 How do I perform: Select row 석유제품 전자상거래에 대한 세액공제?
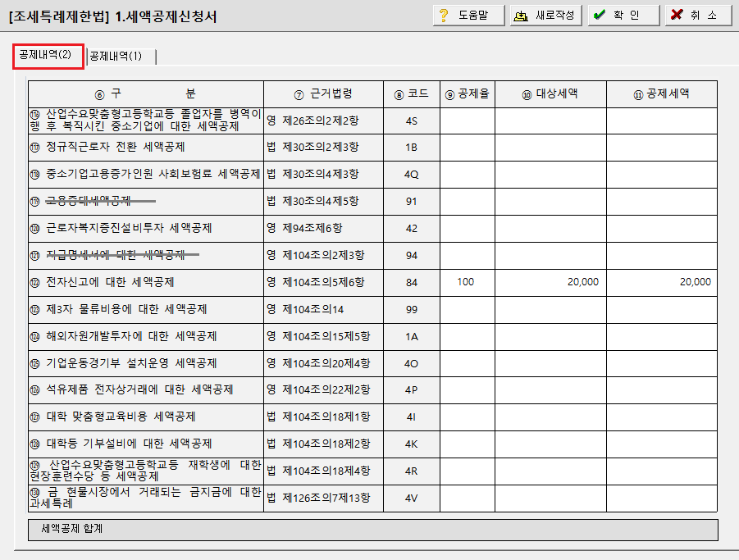tap(146, 390)
